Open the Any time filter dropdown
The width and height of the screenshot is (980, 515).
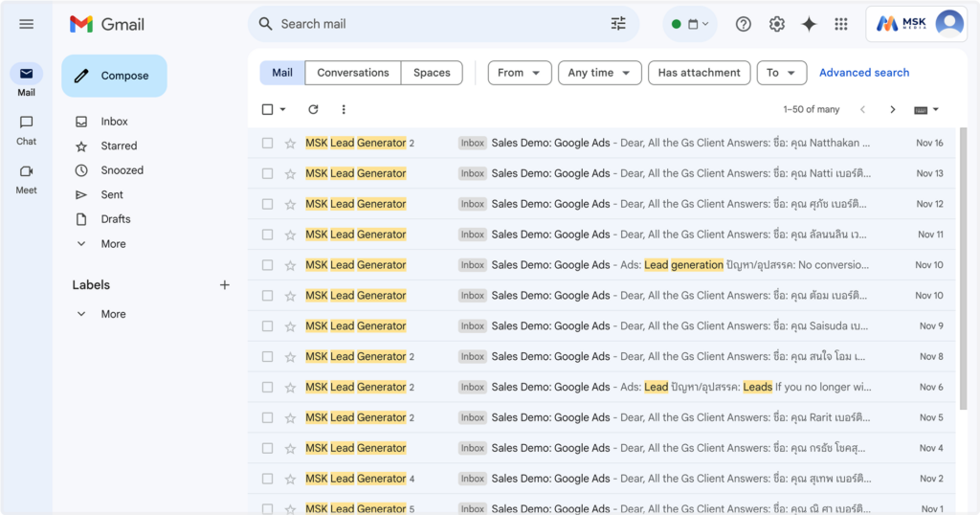pyautogui.click(x=599, y=73)
